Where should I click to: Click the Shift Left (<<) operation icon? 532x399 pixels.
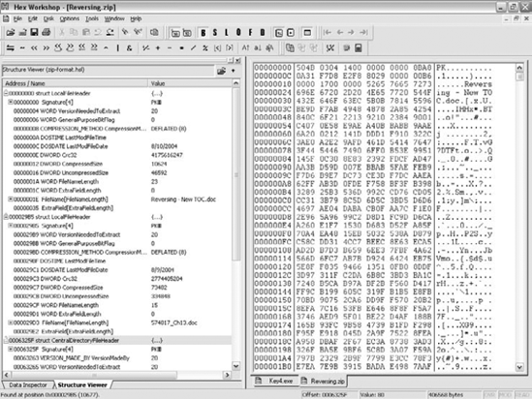pyautogui.click(x=34, y=48)
